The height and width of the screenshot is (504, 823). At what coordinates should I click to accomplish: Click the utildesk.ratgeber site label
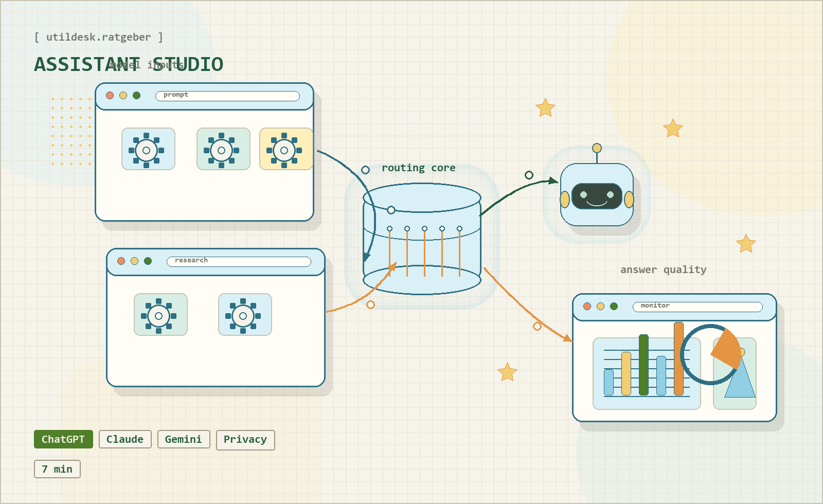[x=99, y=37]
